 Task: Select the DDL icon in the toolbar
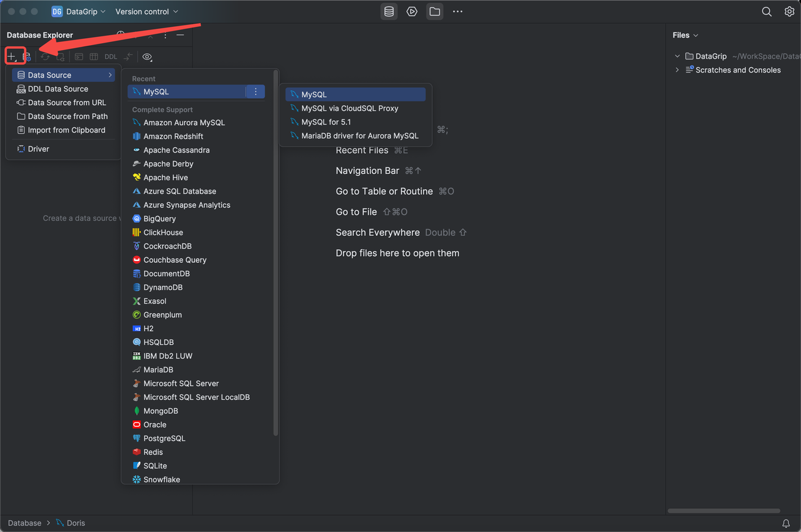[x=110, y=56]
